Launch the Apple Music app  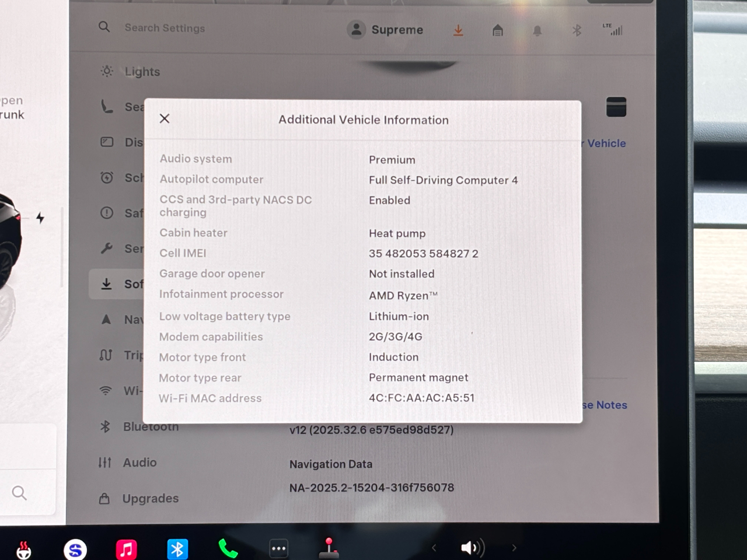126,549
